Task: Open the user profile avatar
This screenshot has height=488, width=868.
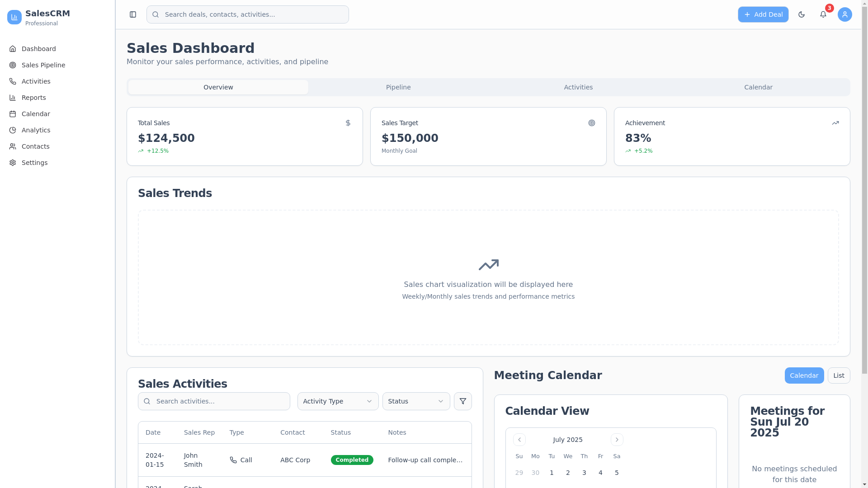Action: tap(845, 14)
